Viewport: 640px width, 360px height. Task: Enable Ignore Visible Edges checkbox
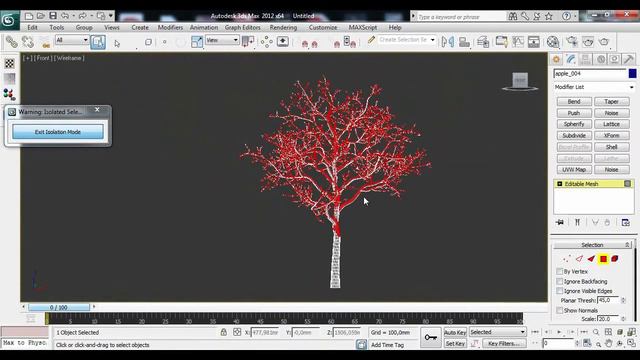pyautogui.click(x=560, y=291)
